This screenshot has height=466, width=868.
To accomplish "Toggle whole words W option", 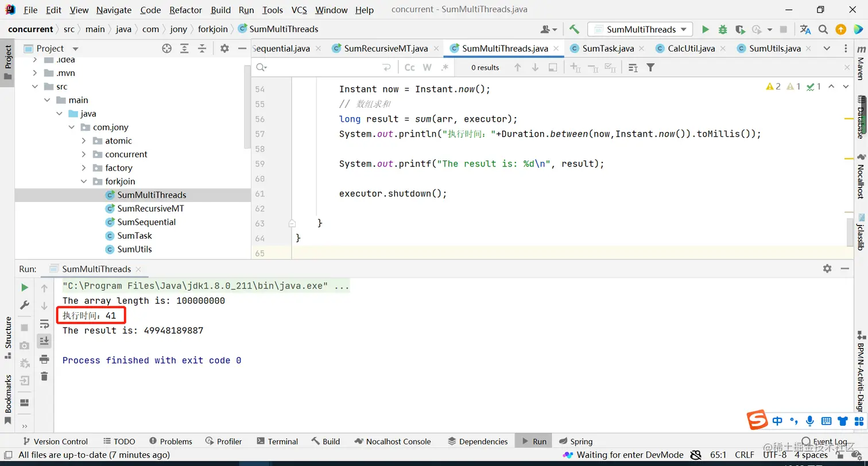I will tap(427, 68).
